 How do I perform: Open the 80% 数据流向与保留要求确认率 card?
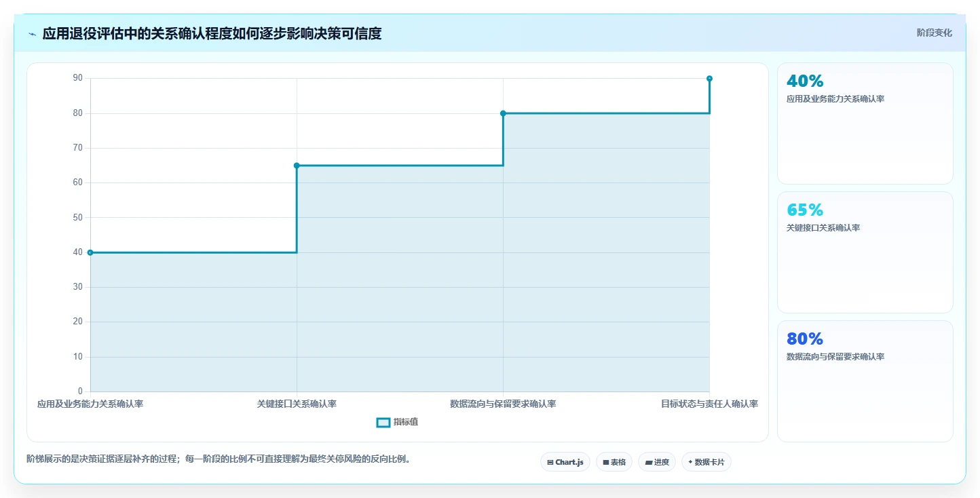tap(865, 381)
